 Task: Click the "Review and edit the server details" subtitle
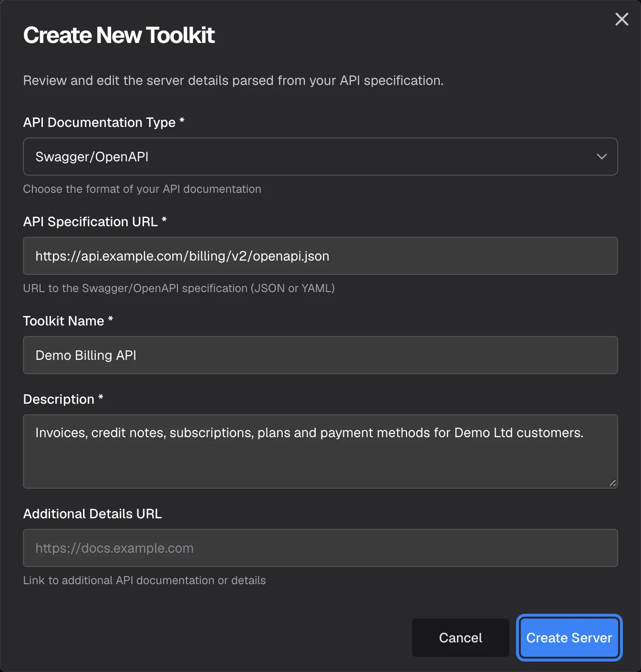(233, 81)
